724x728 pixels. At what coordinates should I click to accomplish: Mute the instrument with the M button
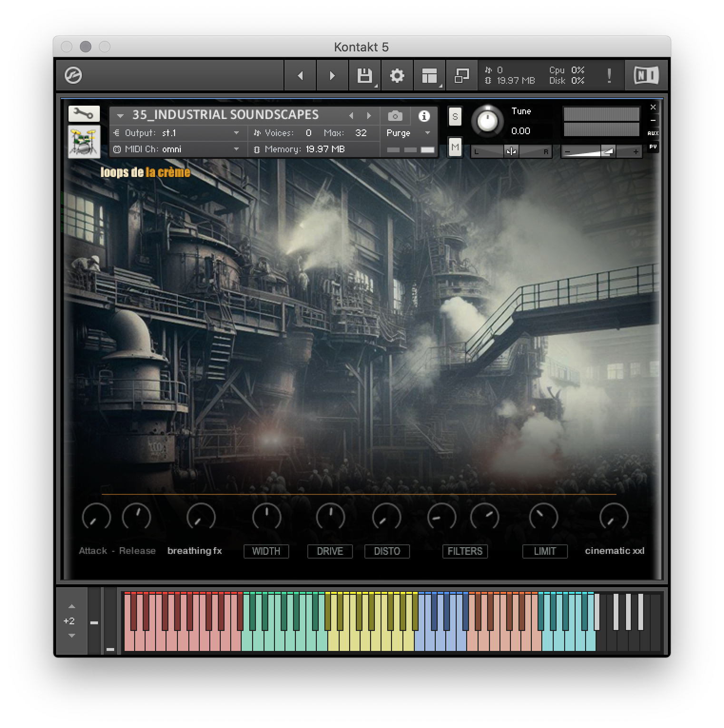(455, 148)
